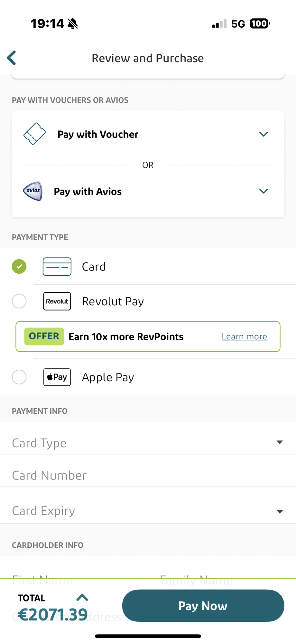Open the Card Expiry dropdown
Image resolution: width=296 pixels, height=644 pixels.
click(148, 511)
